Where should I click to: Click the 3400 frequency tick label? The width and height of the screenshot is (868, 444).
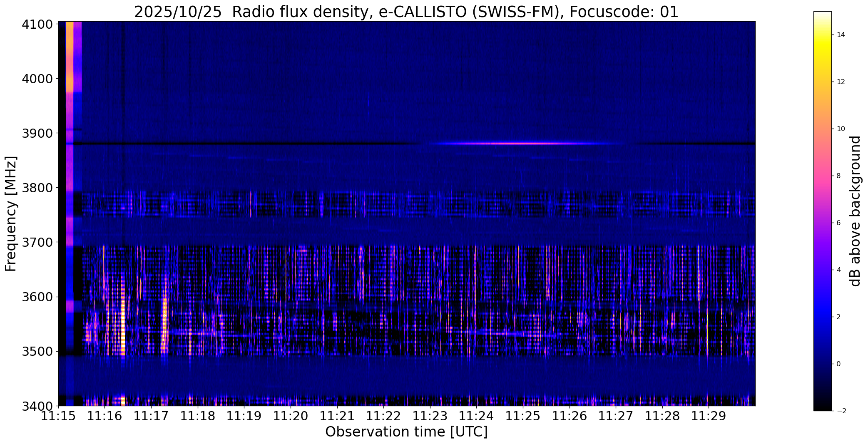tap(37, 406)
